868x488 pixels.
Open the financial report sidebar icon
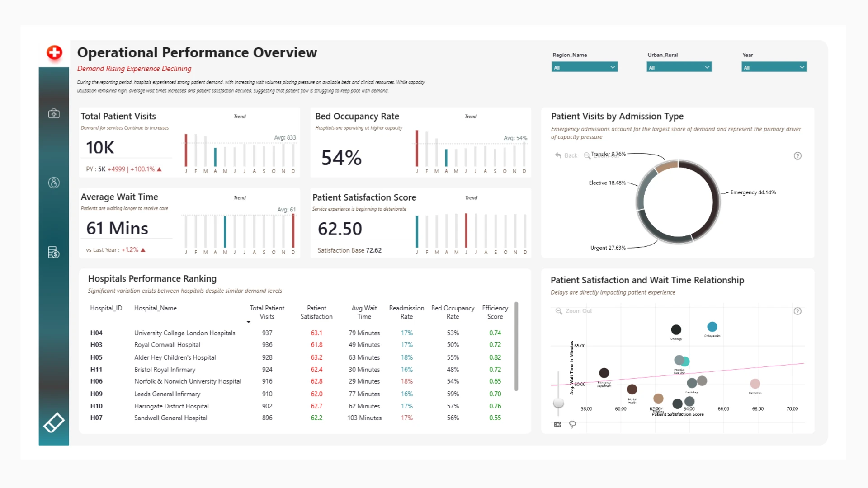pyautogui.click(x=54, y=252)
